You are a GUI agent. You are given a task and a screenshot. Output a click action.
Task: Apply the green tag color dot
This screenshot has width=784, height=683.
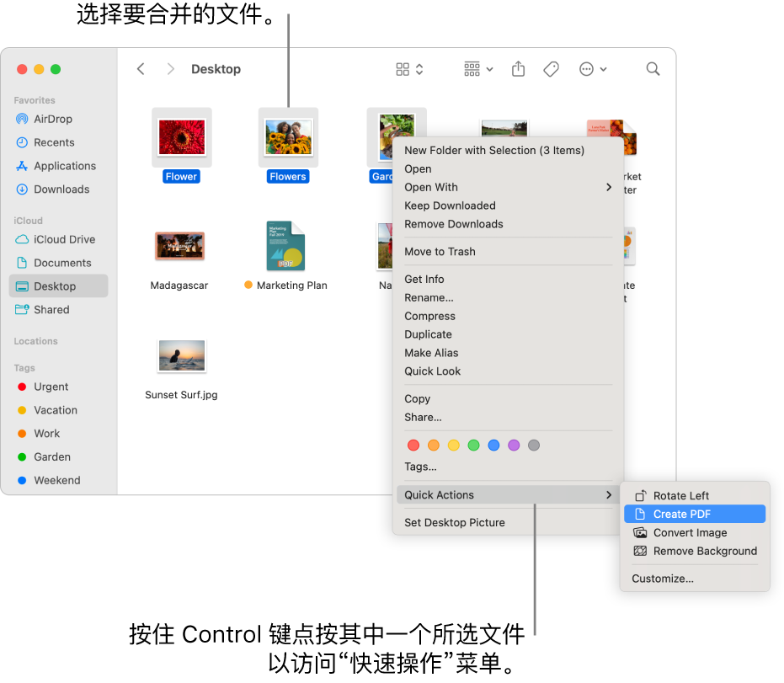point(473,446)
